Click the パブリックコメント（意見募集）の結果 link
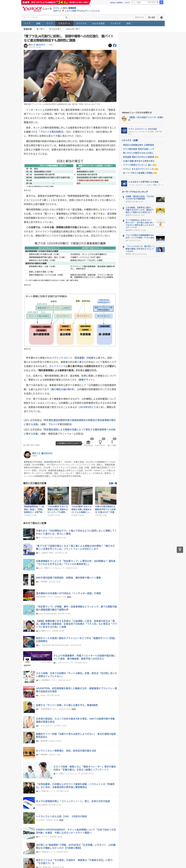 pyautogui.click(x=73, y=358)
